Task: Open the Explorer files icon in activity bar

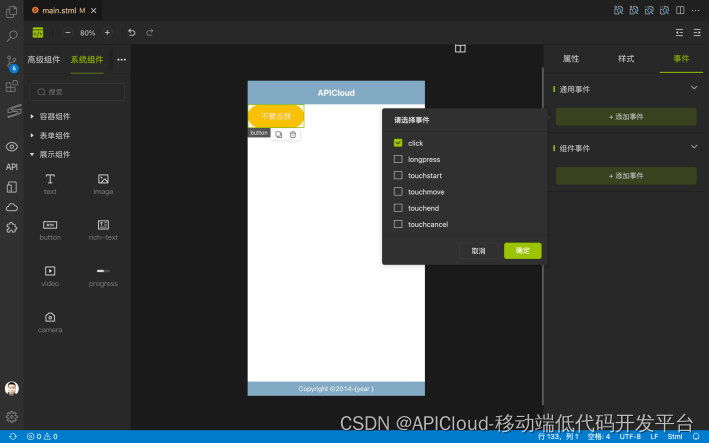Action: (12, 11)
